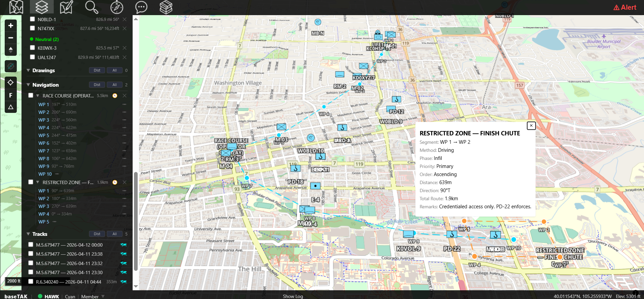This screenshot has height=299, width=644.
Task: Check the N747XX contact checkbox
Action: click(x=33, y=28)
